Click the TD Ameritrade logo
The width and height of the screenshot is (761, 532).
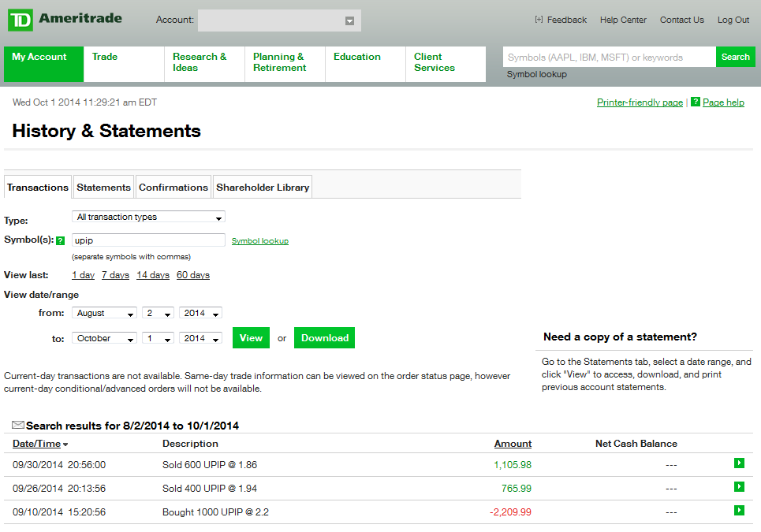(65, 20)
